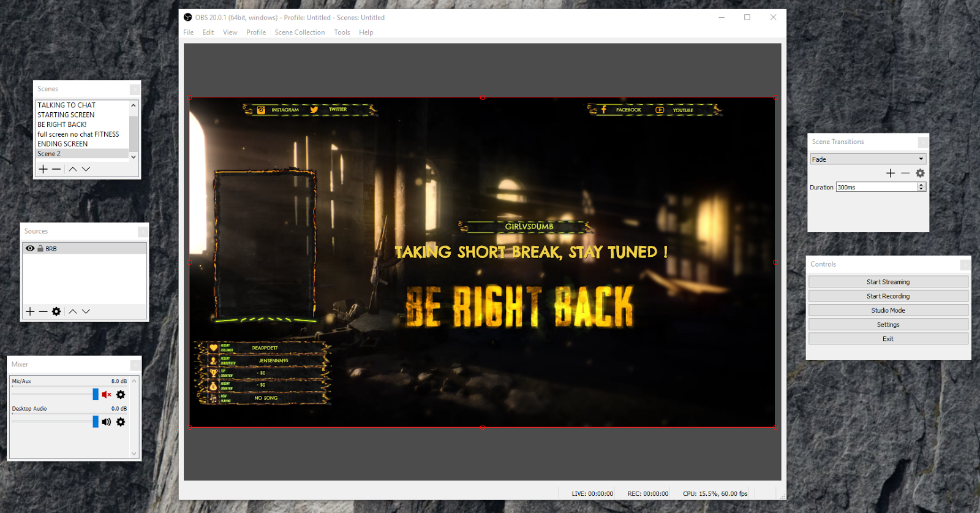Click the Mixer scroll-up arrow
The width and height of the screenshot is (980, 513).
coord(134,381)
